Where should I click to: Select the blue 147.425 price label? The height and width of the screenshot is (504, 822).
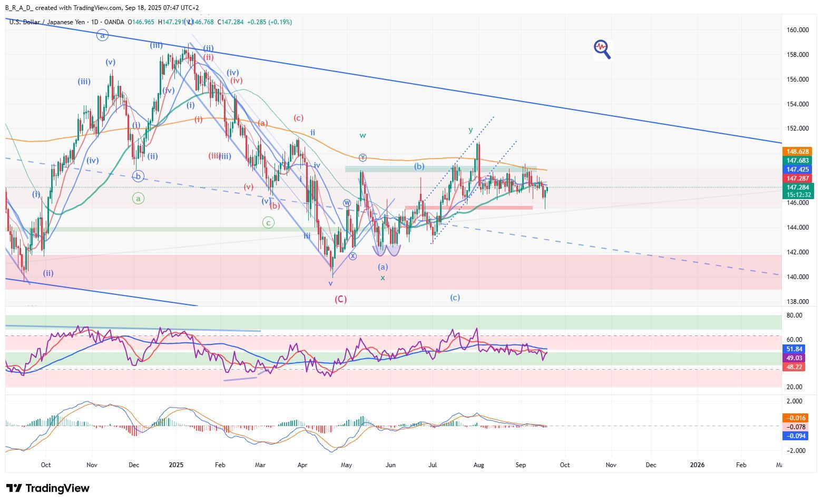798,170
